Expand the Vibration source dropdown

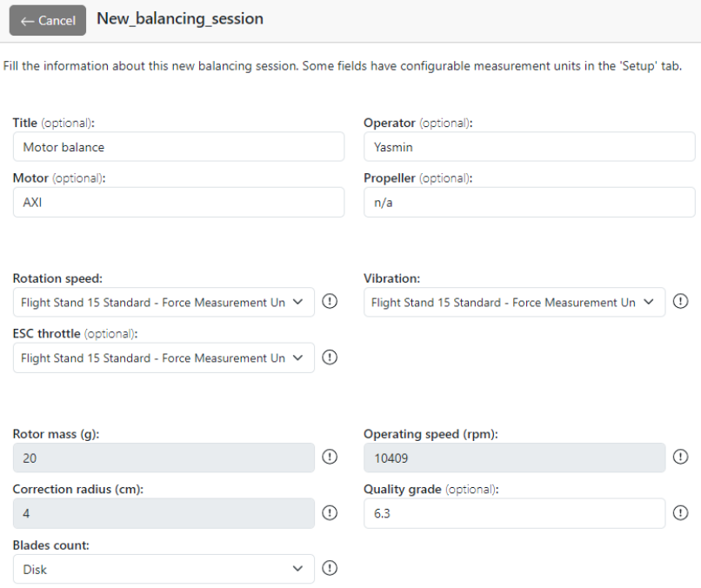(x=514, y=302)
